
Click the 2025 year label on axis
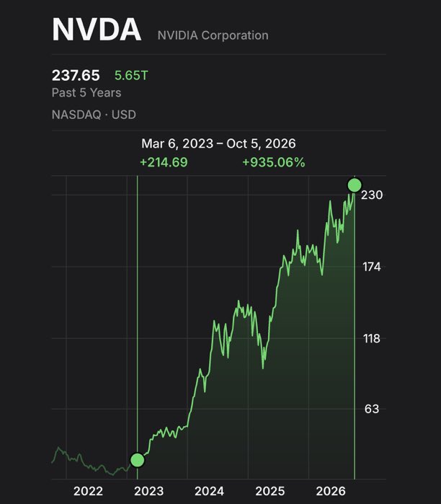coord(270,491)
